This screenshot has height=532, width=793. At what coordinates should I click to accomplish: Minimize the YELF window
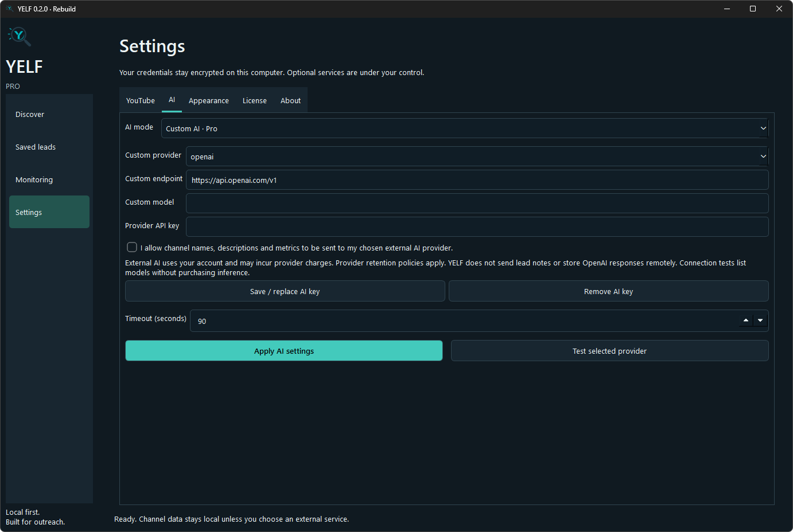(x=727, y=9)
